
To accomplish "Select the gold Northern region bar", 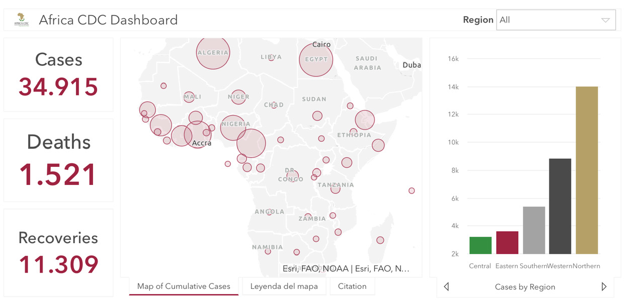I will coord(587,170).
